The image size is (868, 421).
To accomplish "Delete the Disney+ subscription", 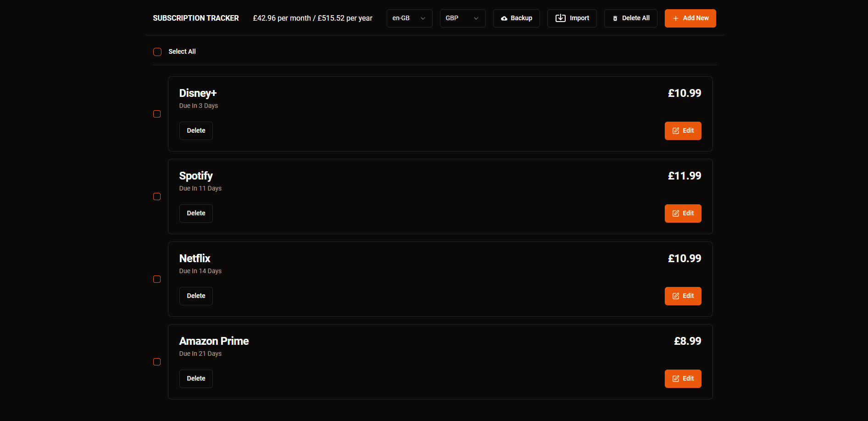I will pos(196,131).
